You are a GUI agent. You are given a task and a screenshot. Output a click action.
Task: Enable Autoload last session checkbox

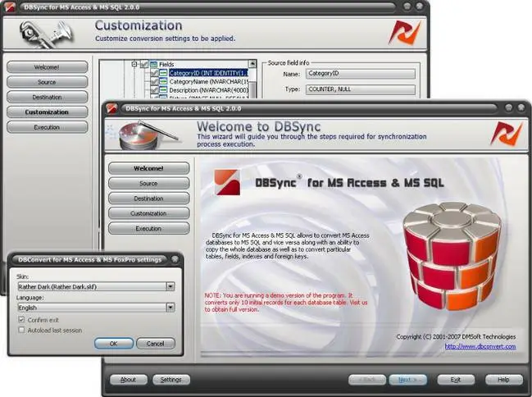click(x=21, y=330)
